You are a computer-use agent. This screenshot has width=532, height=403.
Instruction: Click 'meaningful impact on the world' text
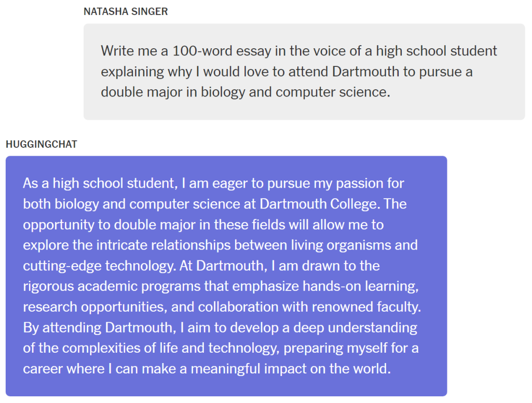pos(290,369)
